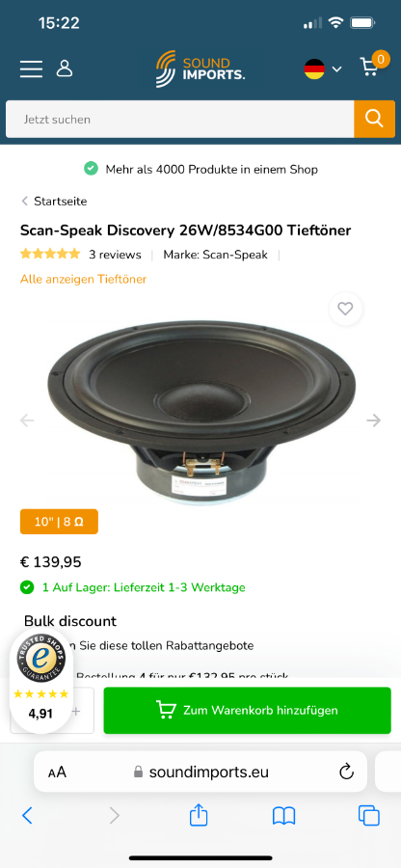
Task: Reload the page in Safari address bar
Action: pos(346,772)
